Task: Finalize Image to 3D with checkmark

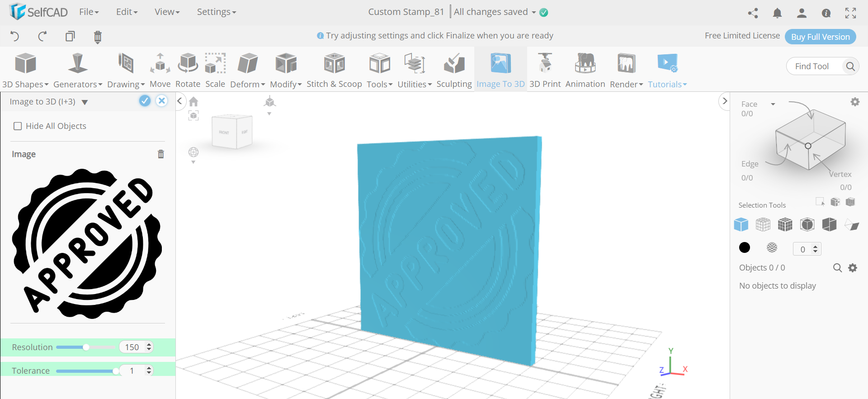Action: point(145,101)
